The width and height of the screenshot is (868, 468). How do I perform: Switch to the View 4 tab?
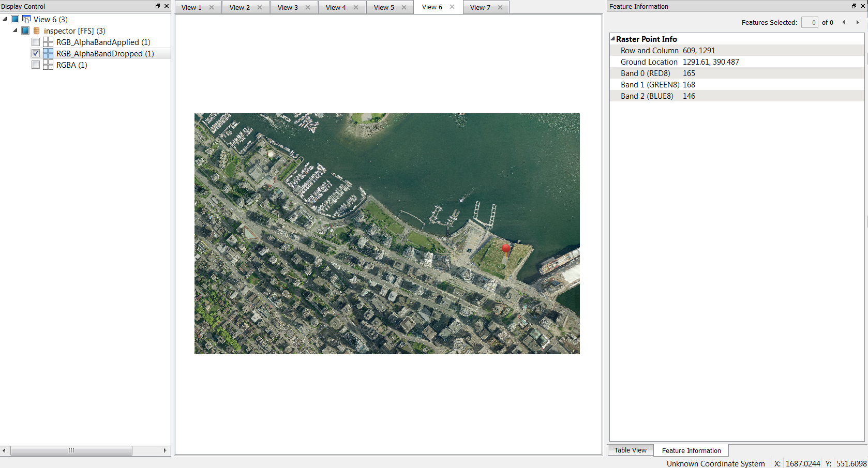coord(336,7)
